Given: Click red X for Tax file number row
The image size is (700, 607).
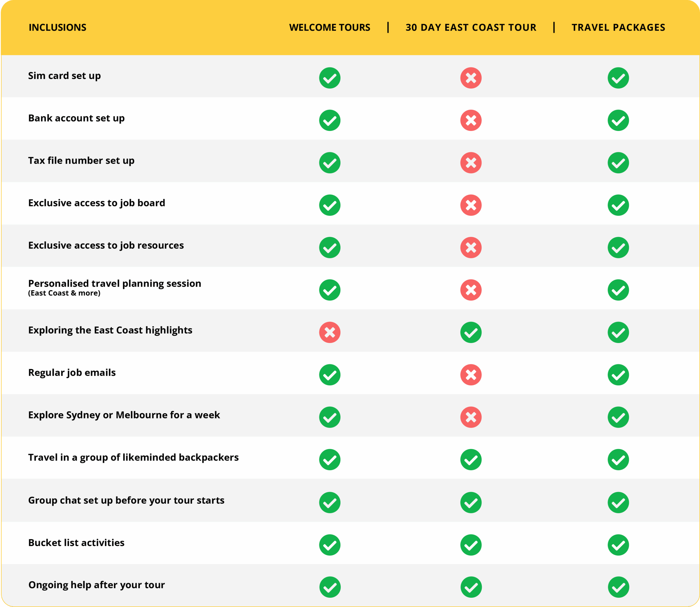Looking at the screenshot, I should 471,163.
